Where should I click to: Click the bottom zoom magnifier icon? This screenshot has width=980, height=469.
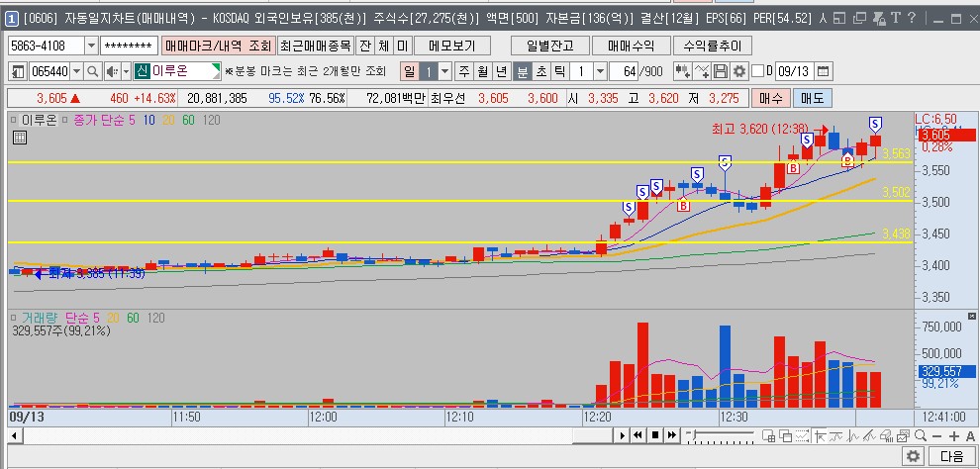pyautogui.click(x=921, y=436)
